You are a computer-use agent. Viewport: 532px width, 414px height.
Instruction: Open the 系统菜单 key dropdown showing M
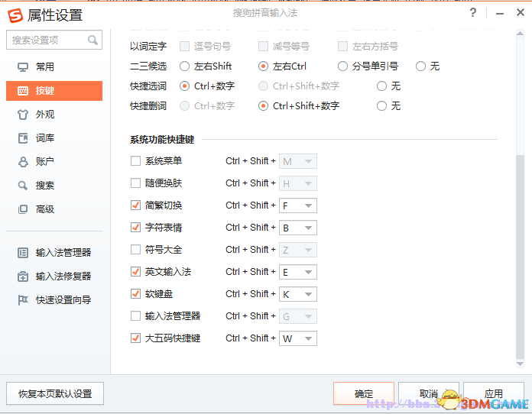298,161
